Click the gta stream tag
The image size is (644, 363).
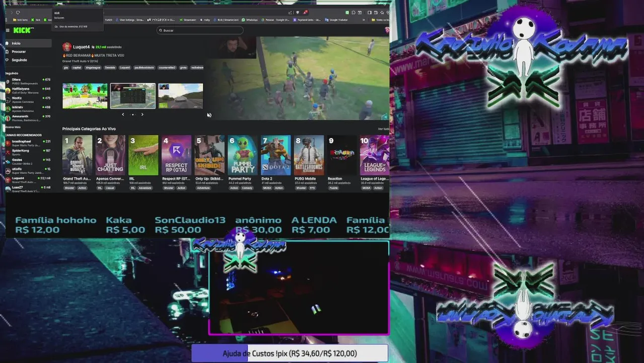pyautogui.click(x=66, y=68)
